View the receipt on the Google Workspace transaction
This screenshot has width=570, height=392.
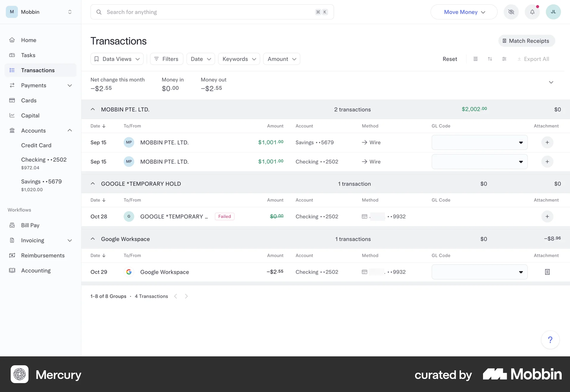(x=547, y=272)
